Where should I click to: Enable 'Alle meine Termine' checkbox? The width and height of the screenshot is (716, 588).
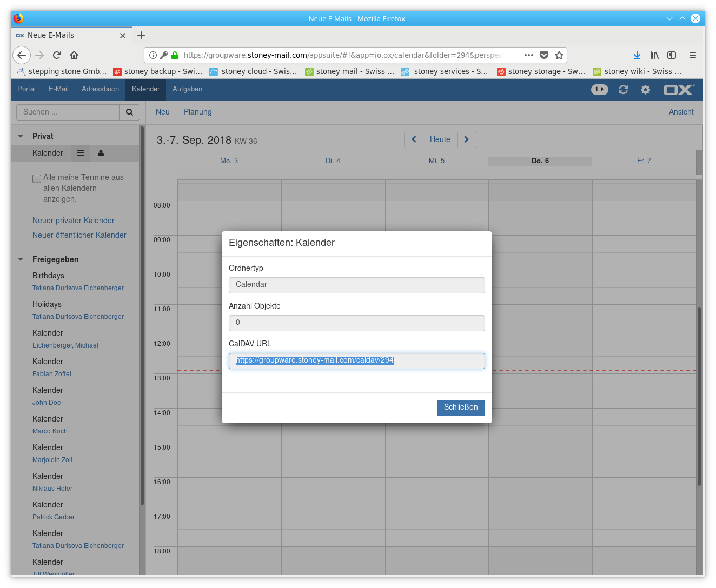point(37,178)
